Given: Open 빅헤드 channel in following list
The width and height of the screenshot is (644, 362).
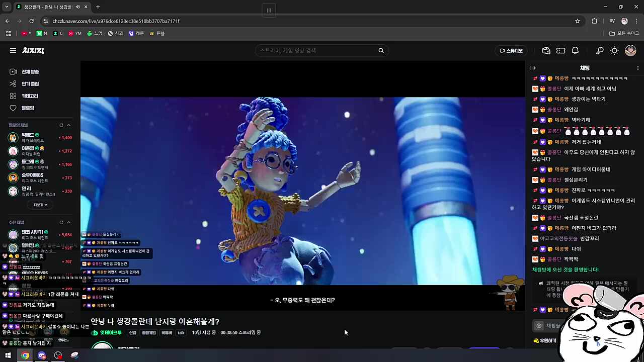Looking at the screenshot, I should (40, 137).
